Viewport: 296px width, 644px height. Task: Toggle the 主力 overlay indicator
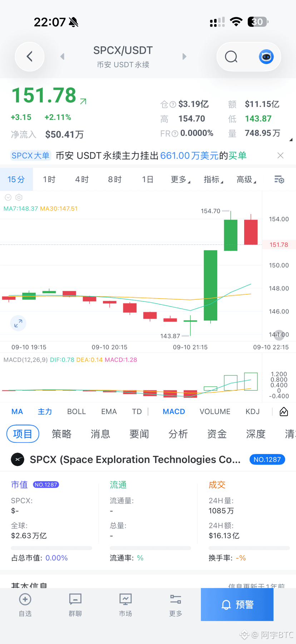tap(45, 411)
